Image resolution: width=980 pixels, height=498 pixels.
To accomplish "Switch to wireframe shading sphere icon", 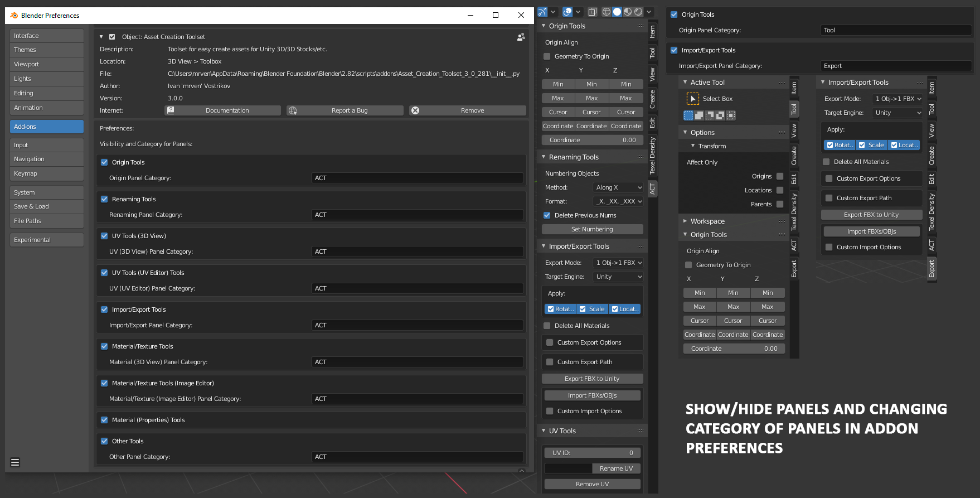I will click(607, 12).
